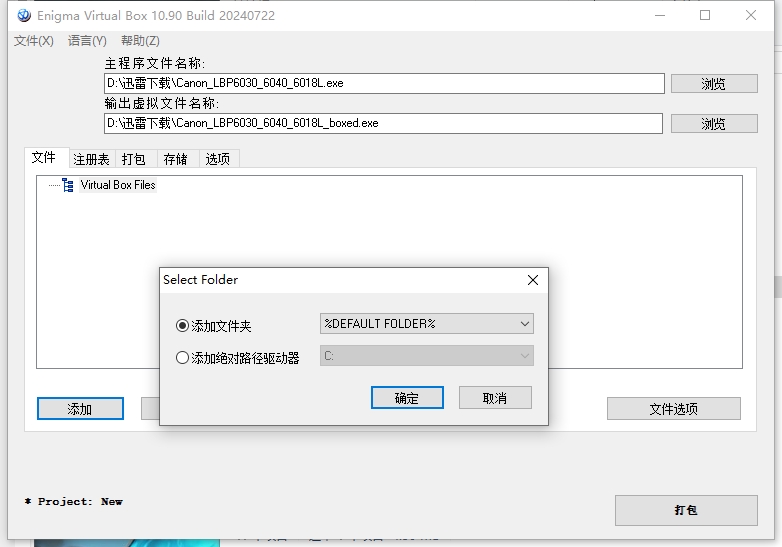Screen dimensions: 782x547
Task: Select the Virtual Box Files tree root
Action: click(118, 185)
